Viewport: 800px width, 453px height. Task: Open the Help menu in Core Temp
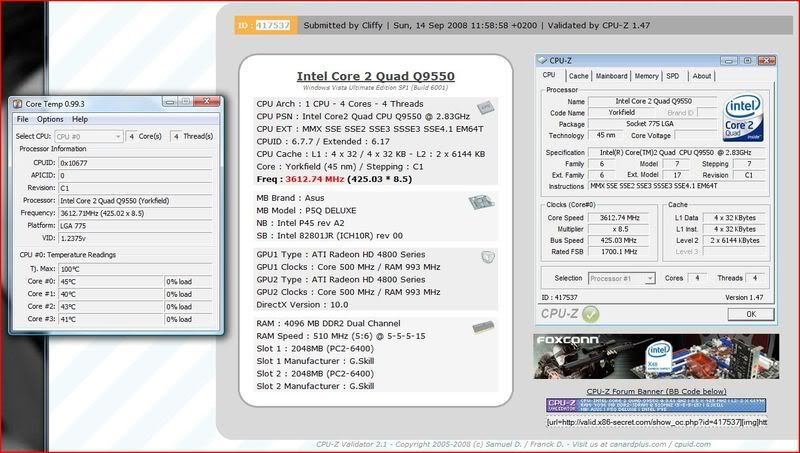click(x=80, y=119)
